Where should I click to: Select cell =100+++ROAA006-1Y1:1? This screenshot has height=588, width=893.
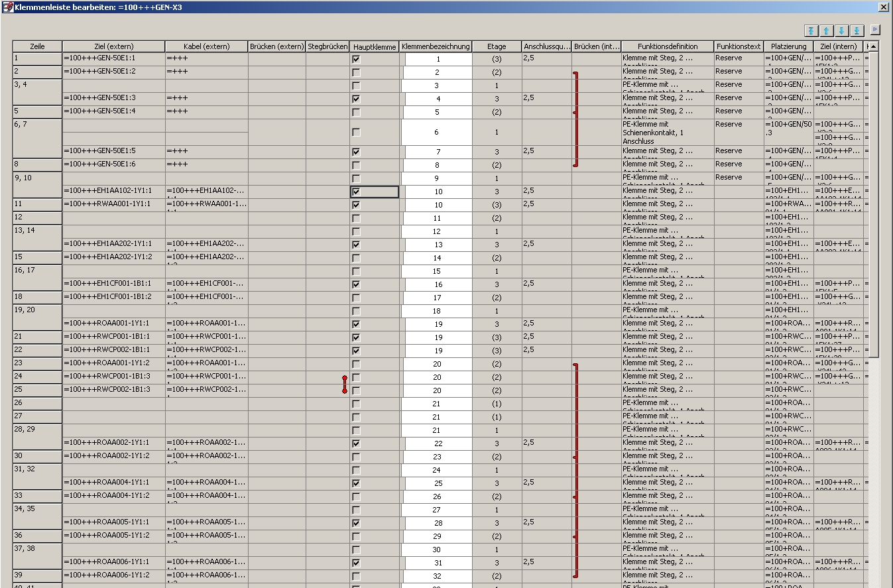[113, 563]
